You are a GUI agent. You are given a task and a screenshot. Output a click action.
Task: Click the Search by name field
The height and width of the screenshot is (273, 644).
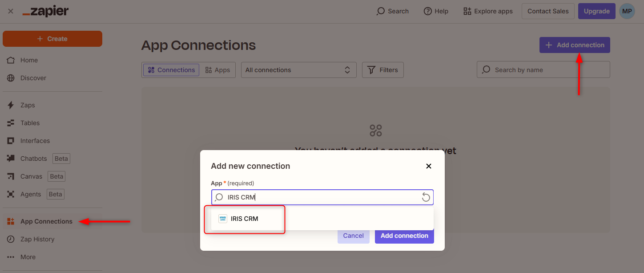[543, 70]
